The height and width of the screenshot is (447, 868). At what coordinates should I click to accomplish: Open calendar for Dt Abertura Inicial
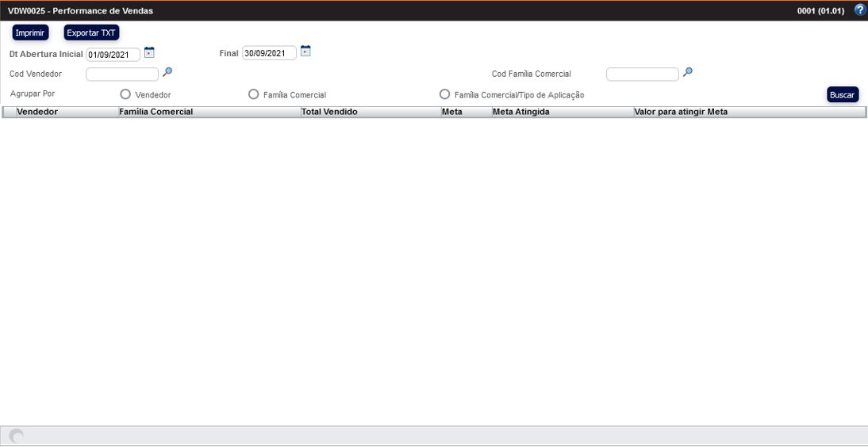[149, 52]
